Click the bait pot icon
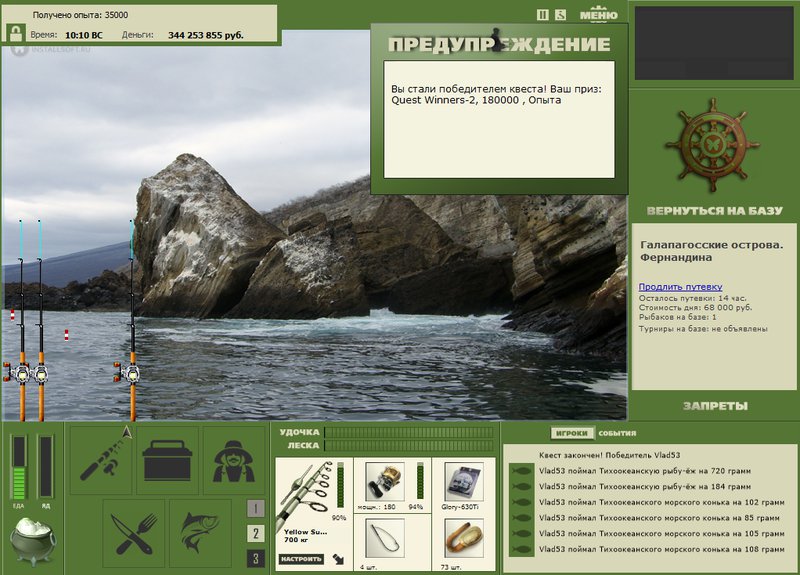The image size is (800, 575). (32, 541)
